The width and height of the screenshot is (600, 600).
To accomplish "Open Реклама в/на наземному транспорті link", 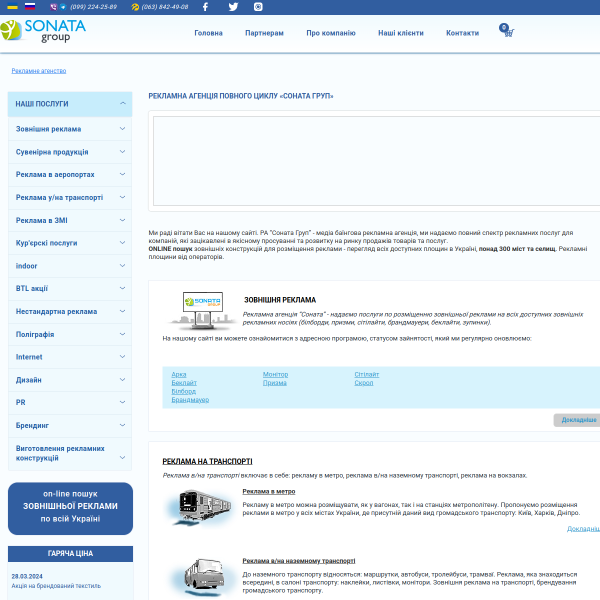I will pos(299,561).
